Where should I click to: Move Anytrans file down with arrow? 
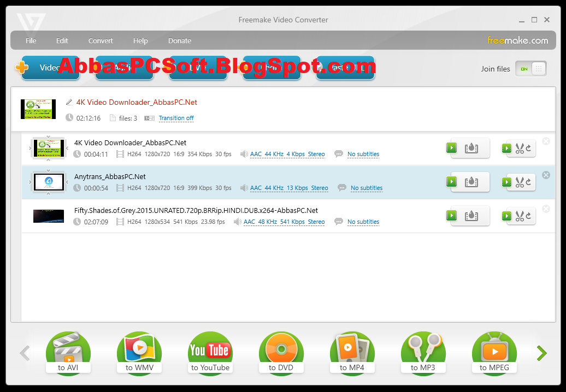point(49,194)
